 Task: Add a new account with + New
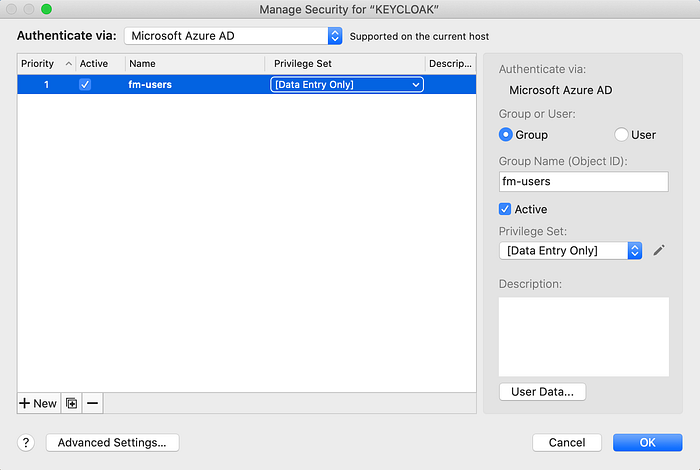[x=38, y=403]
